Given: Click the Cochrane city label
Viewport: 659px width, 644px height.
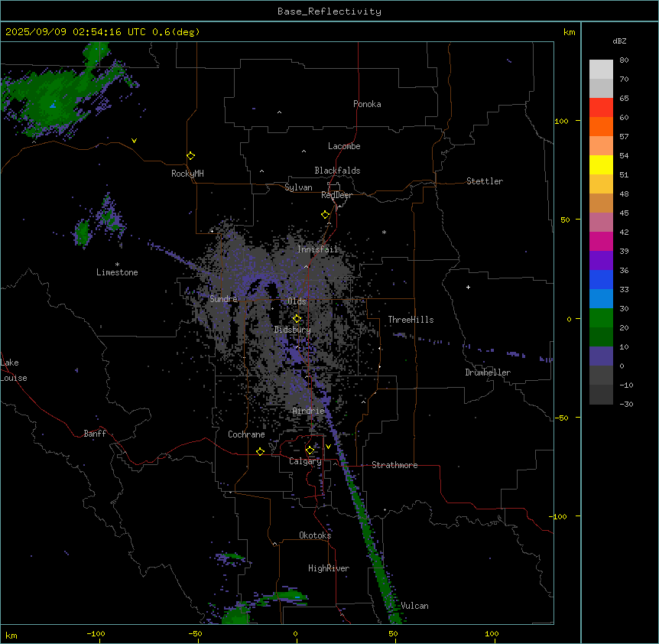Looking at the screenshot, I should [x=246, y=434].
